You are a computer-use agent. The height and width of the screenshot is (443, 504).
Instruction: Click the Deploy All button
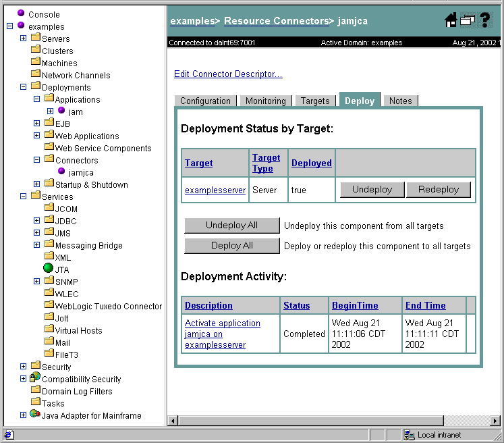tap(231, 246)
